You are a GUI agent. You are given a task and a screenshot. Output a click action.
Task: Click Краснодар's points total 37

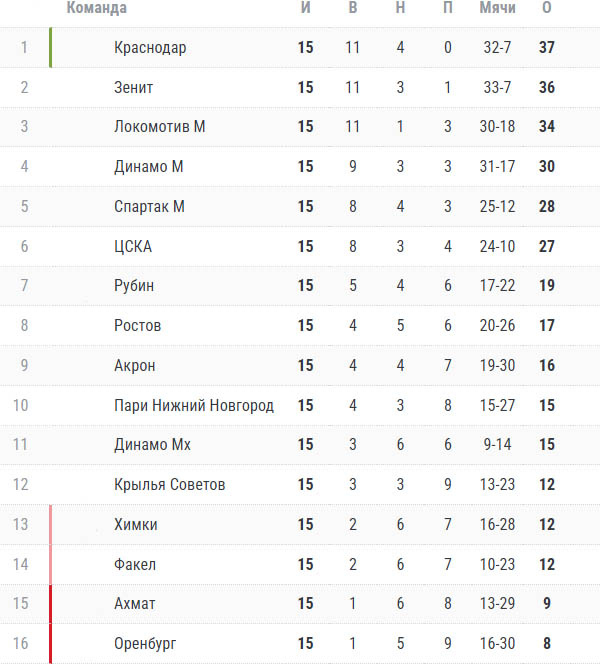pos(547,47)
